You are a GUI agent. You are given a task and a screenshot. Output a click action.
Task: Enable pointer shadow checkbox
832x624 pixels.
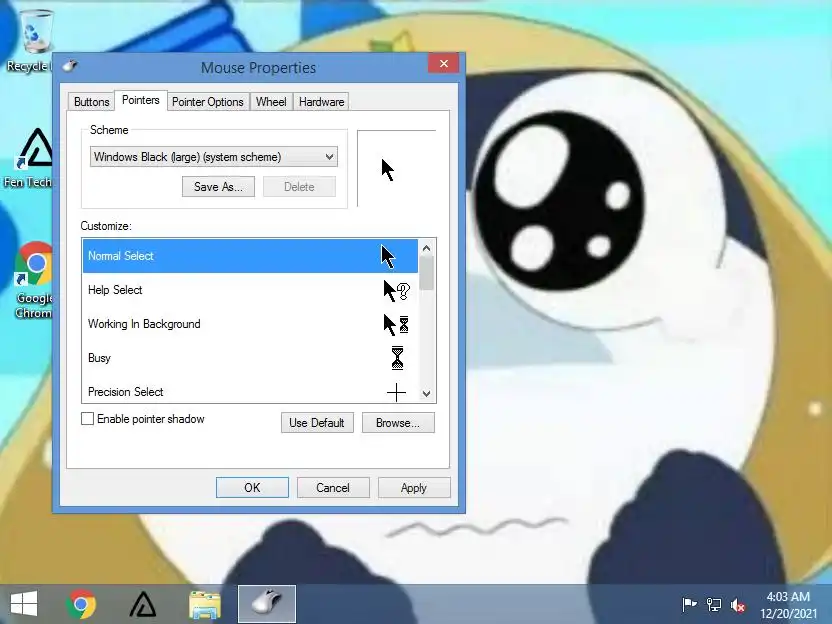(88, 419)
